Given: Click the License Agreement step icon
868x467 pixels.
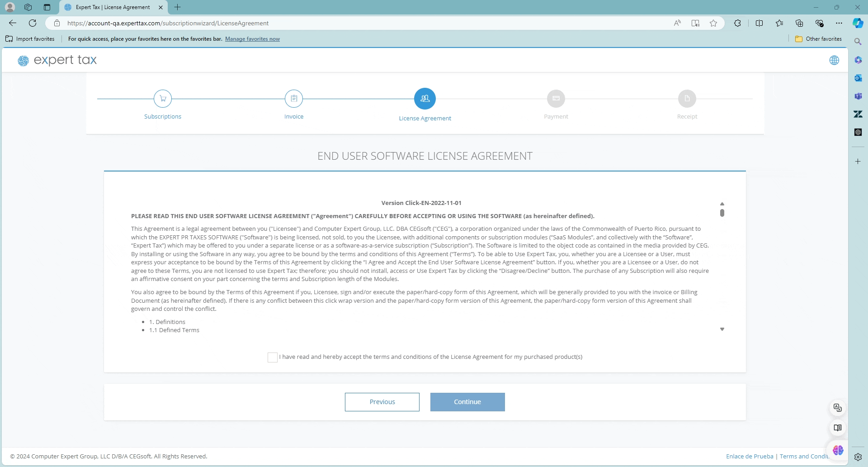Looking at the screenshot, I should pos(425,99).
